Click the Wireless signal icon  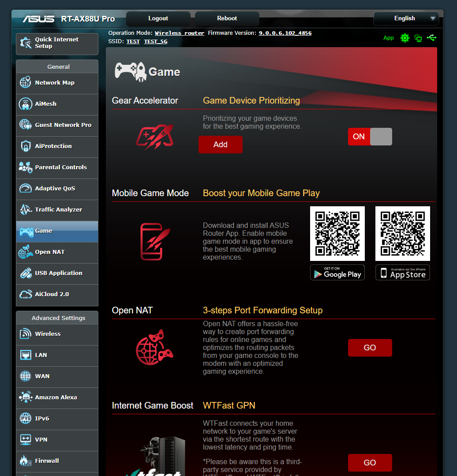point(26,334)
